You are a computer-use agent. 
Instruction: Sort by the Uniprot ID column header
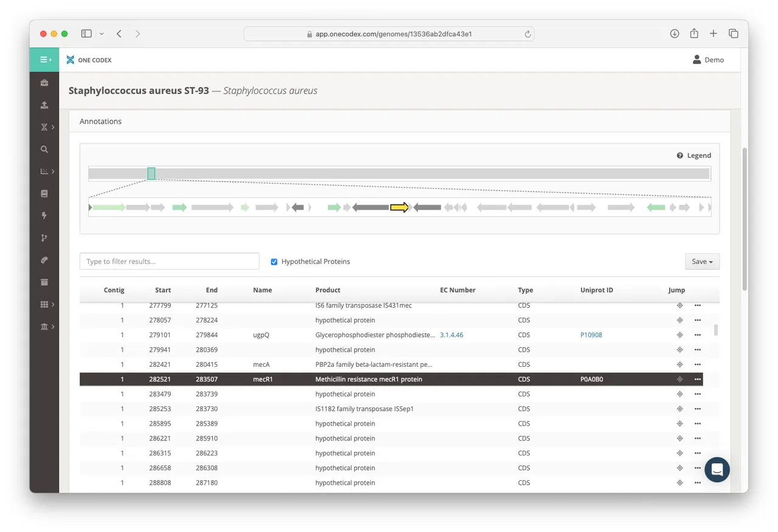click(597, 290)
